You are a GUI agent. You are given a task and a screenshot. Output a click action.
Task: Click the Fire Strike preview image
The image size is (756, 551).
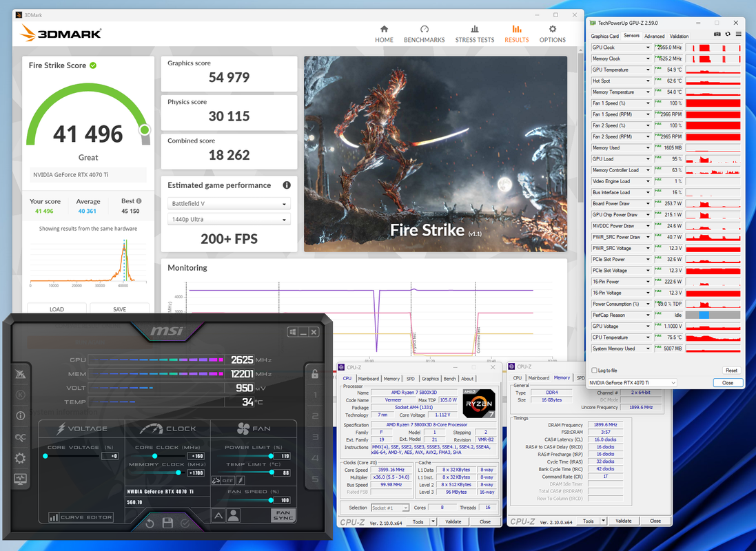coord(436,154)
